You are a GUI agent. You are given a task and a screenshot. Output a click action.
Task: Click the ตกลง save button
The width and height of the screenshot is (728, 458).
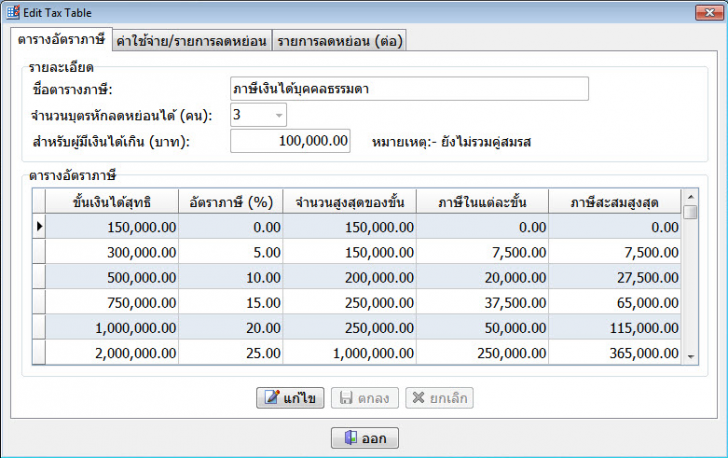point(364,398)
